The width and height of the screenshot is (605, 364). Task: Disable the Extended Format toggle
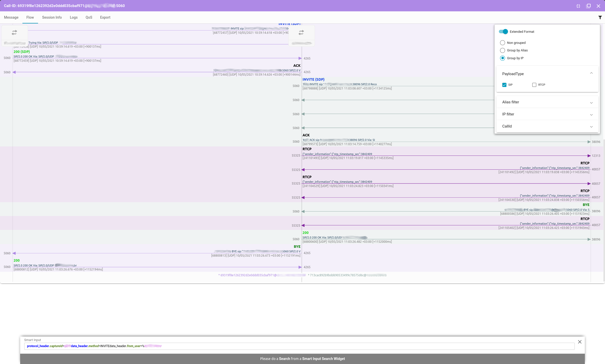coord(503,32)
